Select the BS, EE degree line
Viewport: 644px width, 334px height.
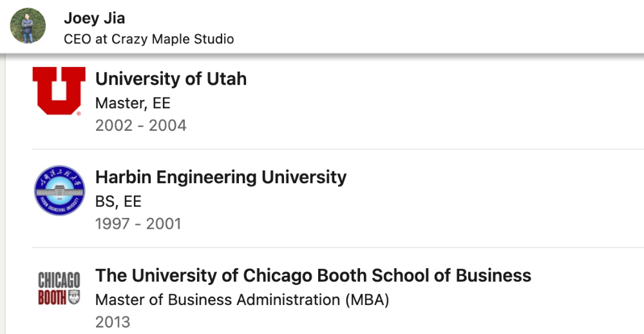(x=118, y=201)
